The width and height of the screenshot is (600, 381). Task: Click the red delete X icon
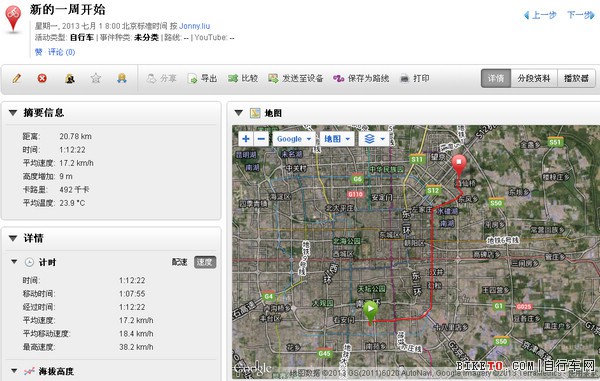pyautogui.click(x=42, y=78)
